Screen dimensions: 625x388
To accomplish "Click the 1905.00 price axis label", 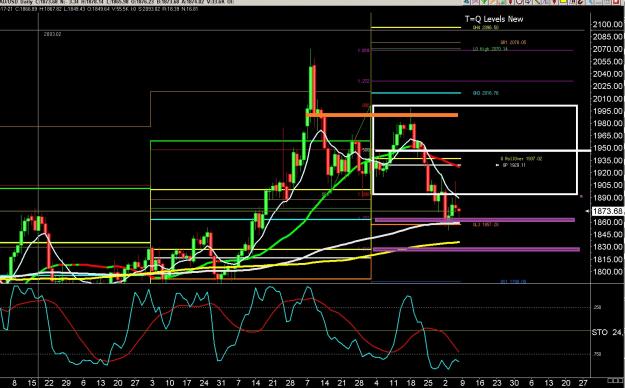I will [x=608, y=185].
